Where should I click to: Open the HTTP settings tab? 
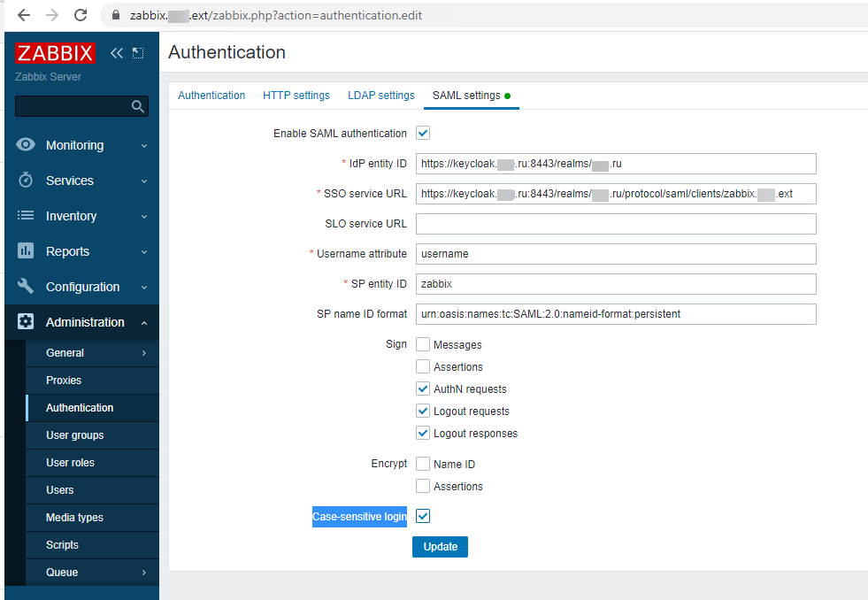(296, 96)
